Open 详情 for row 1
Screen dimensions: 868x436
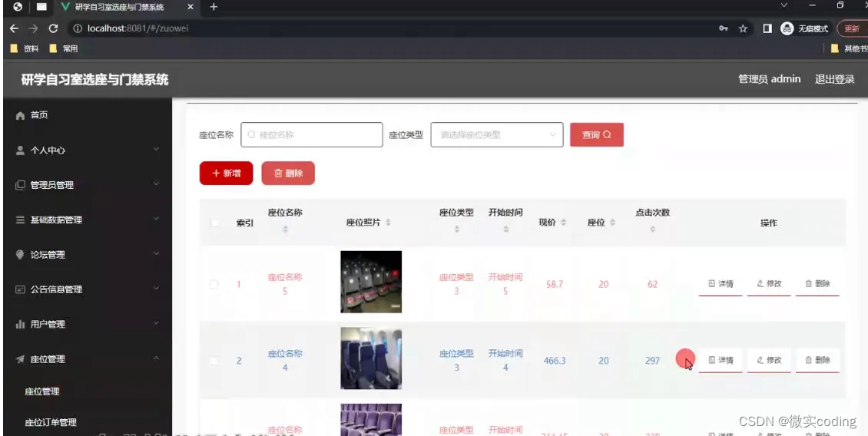(x=721, y=284)
